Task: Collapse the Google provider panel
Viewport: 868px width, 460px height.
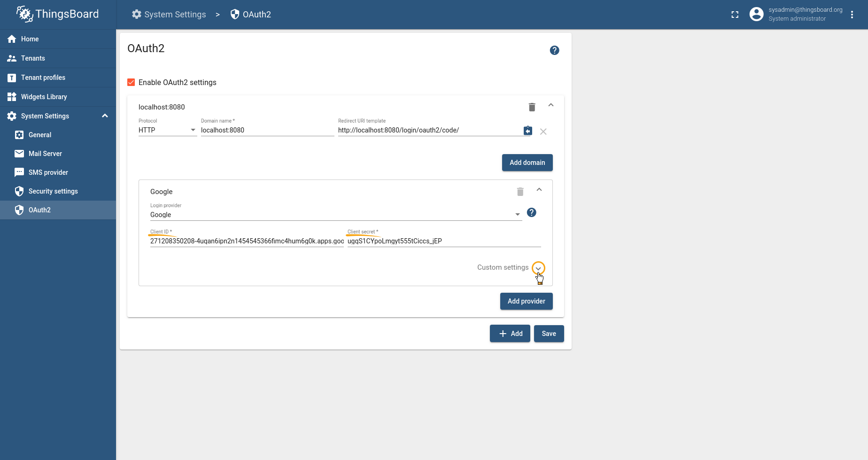Action: click(x=539, y=190)
